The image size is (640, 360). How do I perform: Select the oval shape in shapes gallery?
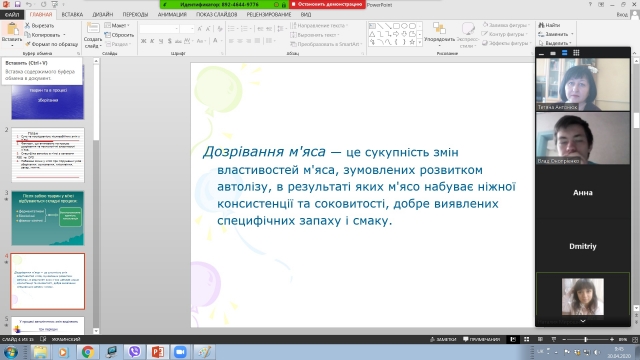[404, 26]
